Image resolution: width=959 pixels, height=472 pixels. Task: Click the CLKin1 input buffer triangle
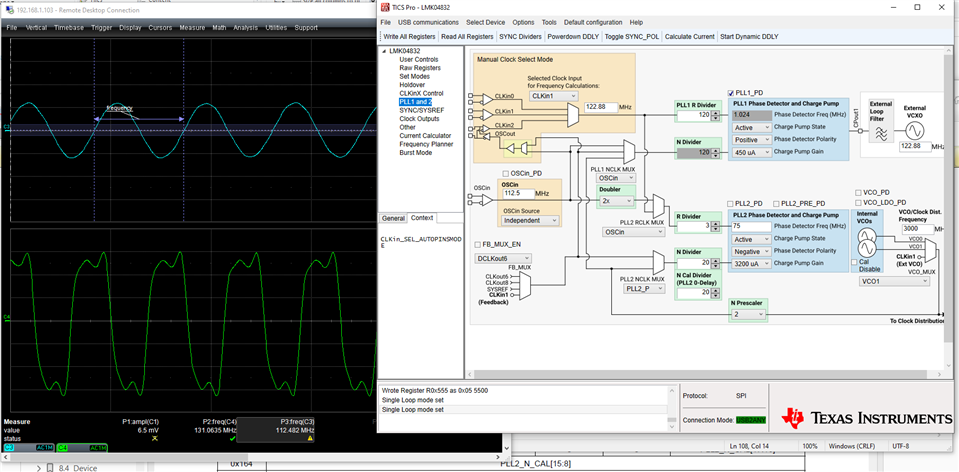pyautogui.click(x=488, y=114)
